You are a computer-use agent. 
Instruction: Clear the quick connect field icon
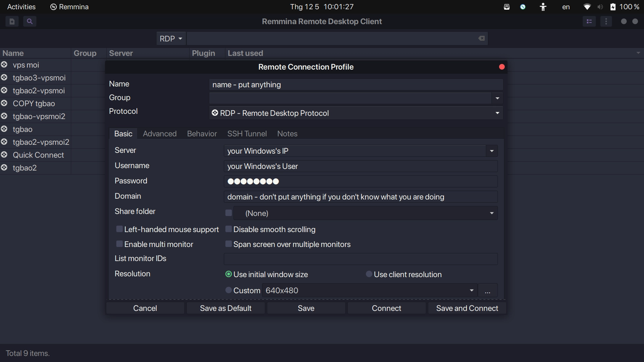tap(481, 38)
